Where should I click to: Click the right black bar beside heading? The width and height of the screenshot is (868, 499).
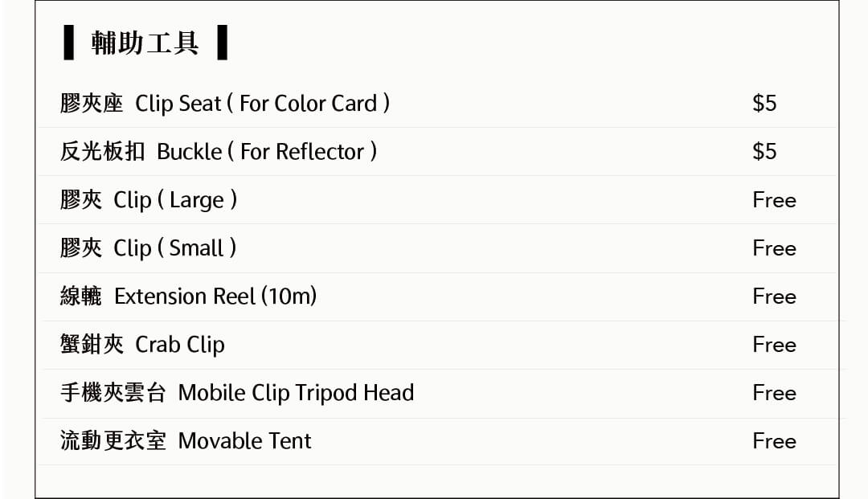point(223,42)
